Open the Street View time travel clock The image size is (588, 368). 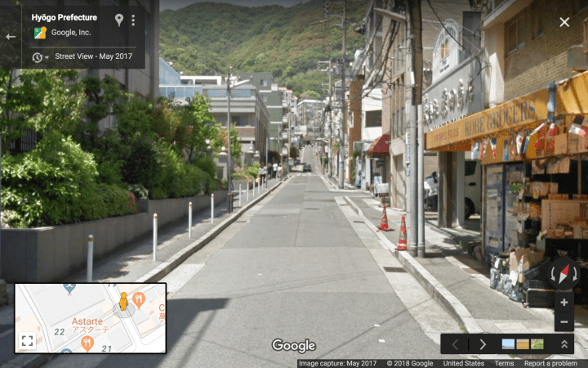coord(37,57)
